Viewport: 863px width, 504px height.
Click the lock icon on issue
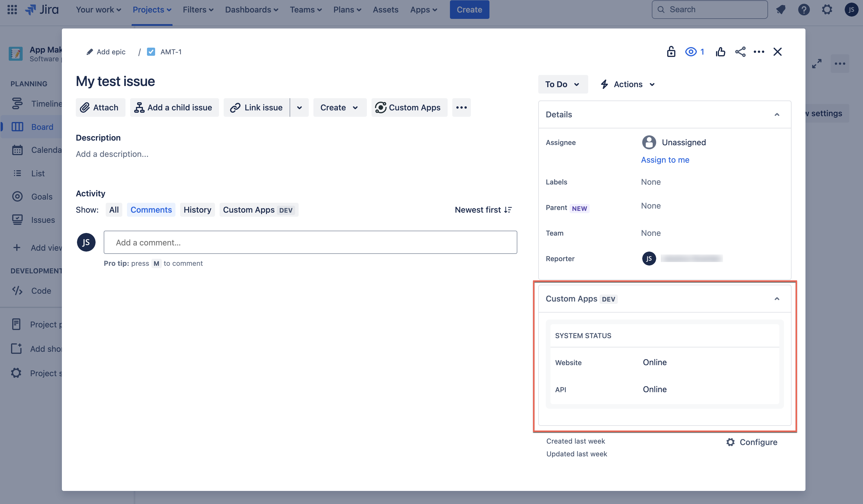pos(672,52)
